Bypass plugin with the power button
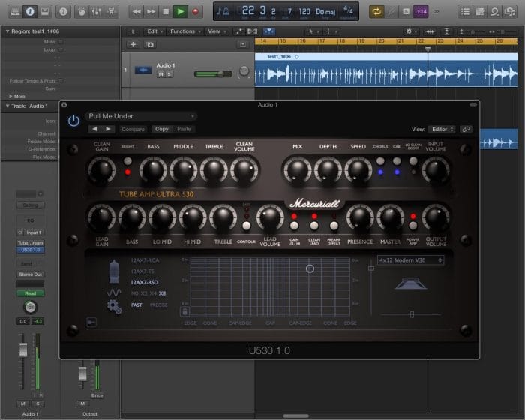 73,121
